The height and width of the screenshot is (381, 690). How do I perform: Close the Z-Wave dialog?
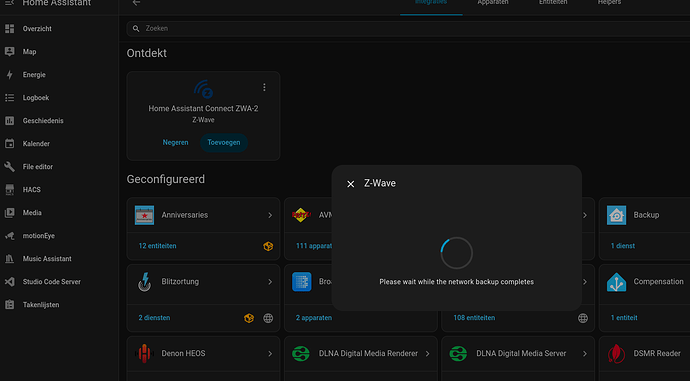(x=350, y=184)
